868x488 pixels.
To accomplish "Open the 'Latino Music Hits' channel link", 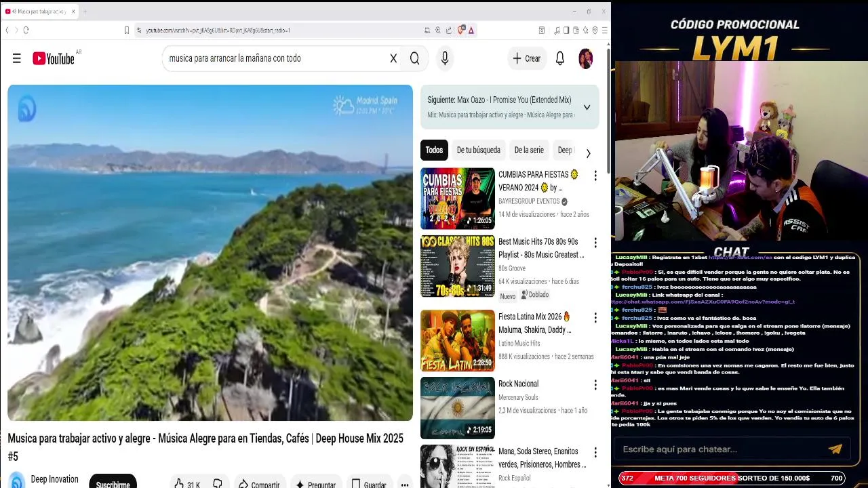I will [x=519, y=344].
